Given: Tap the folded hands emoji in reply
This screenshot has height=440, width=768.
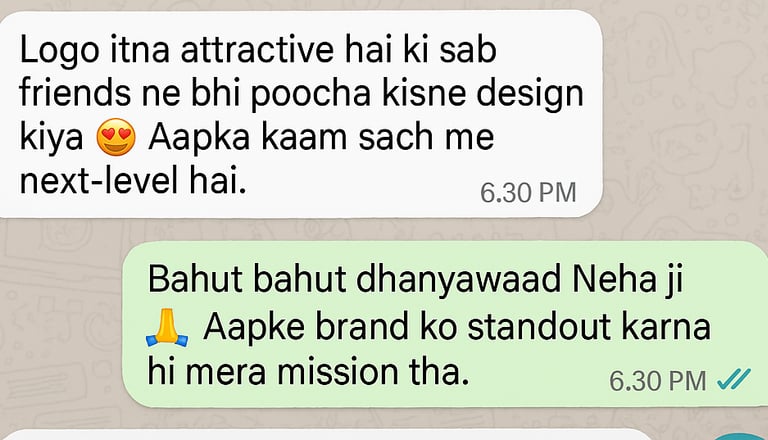Looking at the screenshot, I should pyautogui.click(x=167, y=328).
